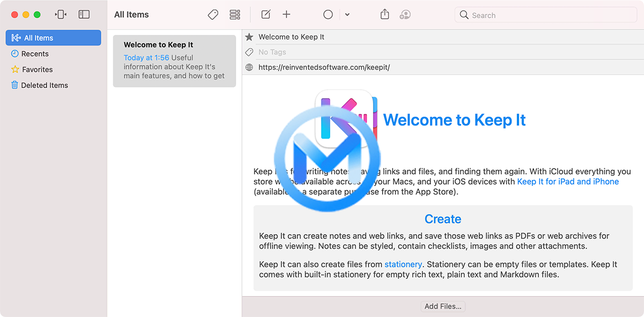
Task: Create a new note with compose icon
Action: [x=266, y=15]
